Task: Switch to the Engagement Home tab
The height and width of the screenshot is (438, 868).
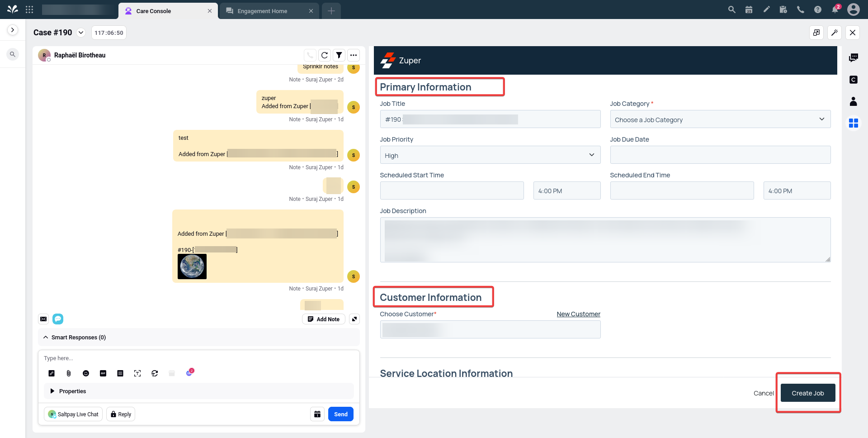Action: pos(263,11)
